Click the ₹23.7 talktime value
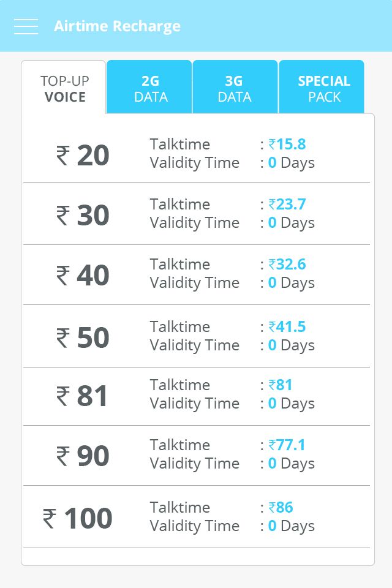This screenshot has width=392, height=588. [287, 205]
